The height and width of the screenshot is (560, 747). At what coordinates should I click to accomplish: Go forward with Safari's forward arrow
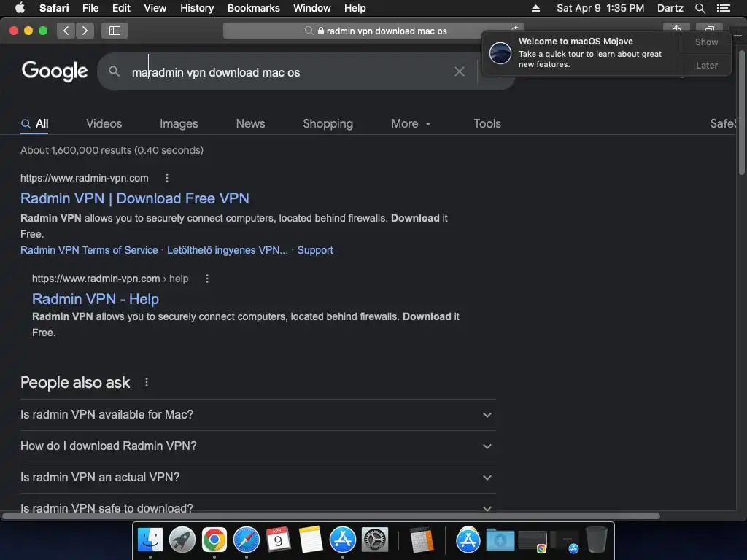[x=85, y=31]
